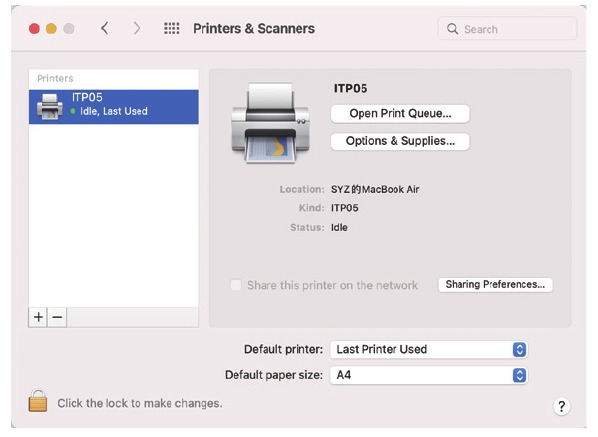Click the lock icon to make changes
Viewport: 598px width, 437px height.
pos(38,401)
